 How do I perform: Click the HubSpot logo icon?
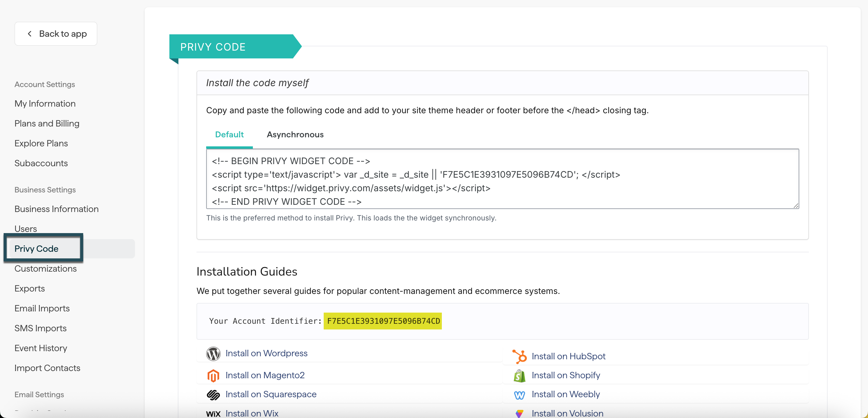[x=519, y=356]
